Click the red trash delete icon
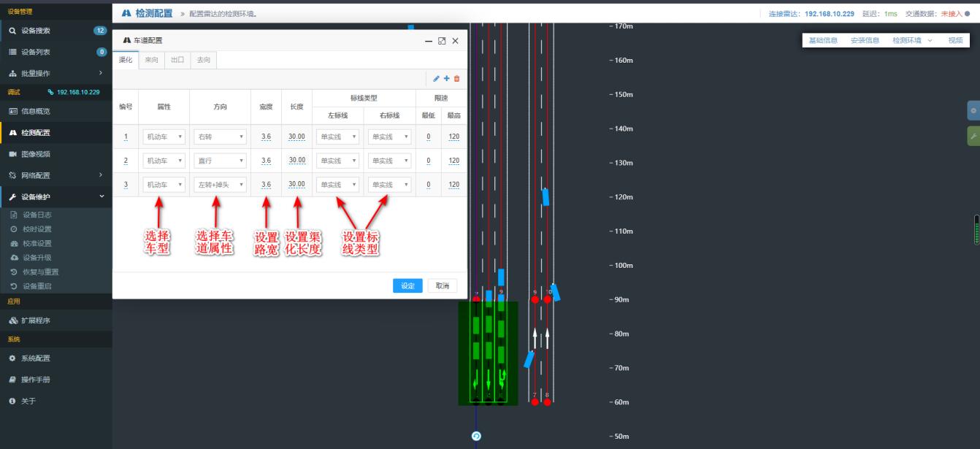Viewport: 980px width, 449px height. coord(457,79)
